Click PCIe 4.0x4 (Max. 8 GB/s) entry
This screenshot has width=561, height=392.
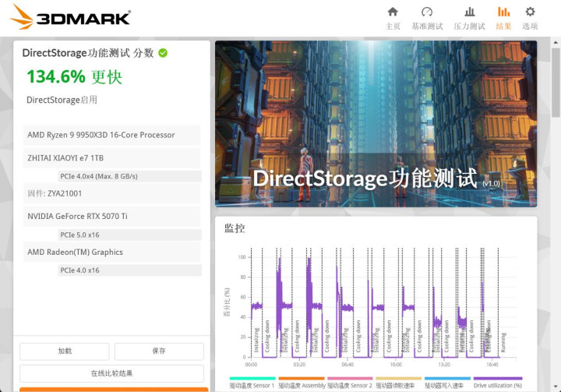(x=129, y=176)
